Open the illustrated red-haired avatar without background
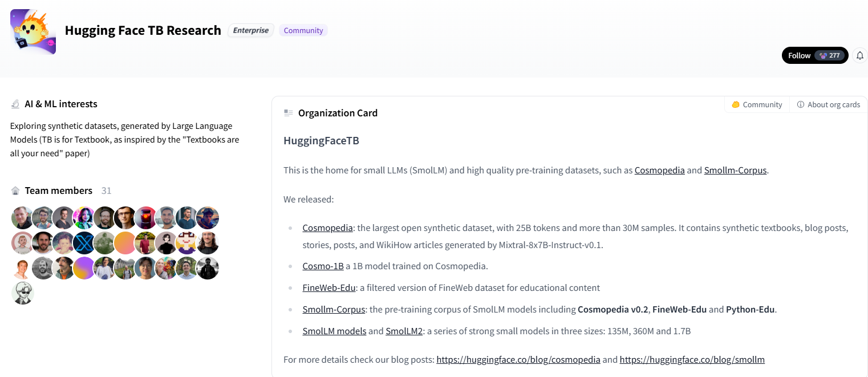 coord(23,268)
